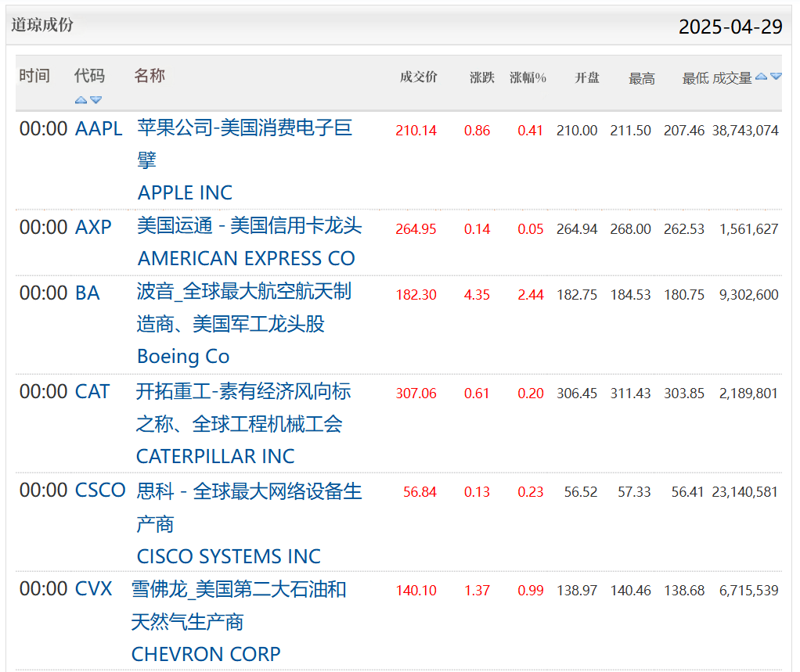Select AXP's high value 268.00
The image size is (800, 672).
(x=630, y=229)
